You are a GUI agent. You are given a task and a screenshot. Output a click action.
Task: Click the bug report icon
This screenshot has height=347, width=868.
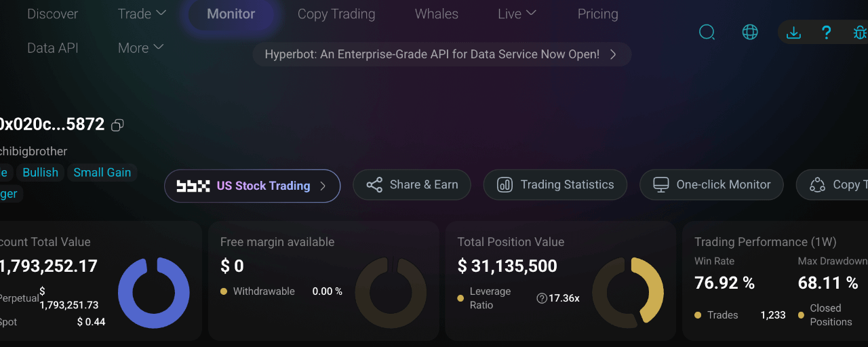(860, 32)
